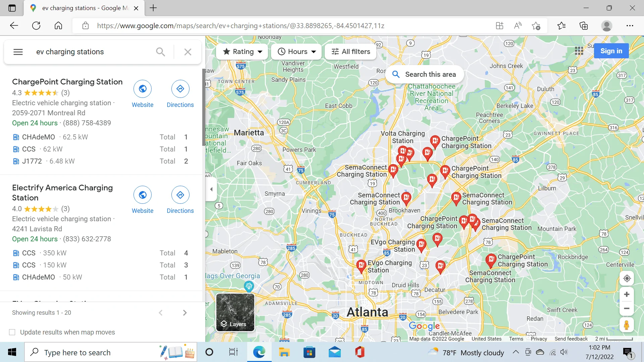Open Task View on the taskbar
Image resolution: width=644 pixels, height=362 pixels.
[x=233, y=352]
